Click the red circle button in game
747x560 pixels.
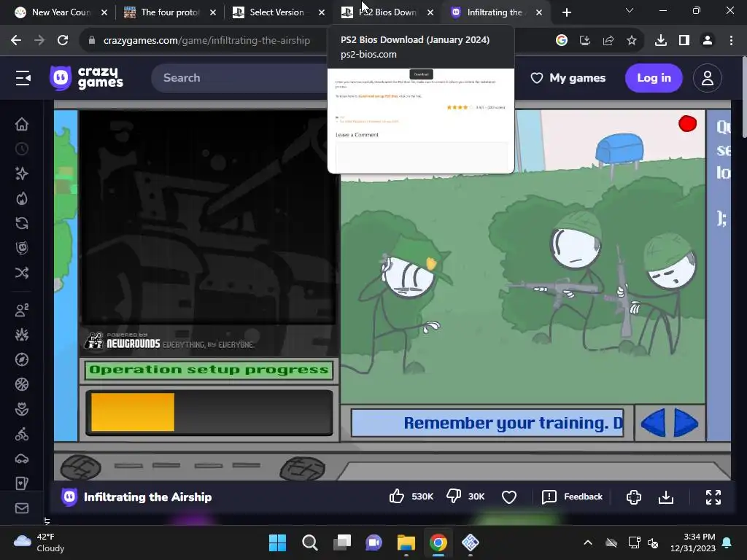click(x=687, y=123)
